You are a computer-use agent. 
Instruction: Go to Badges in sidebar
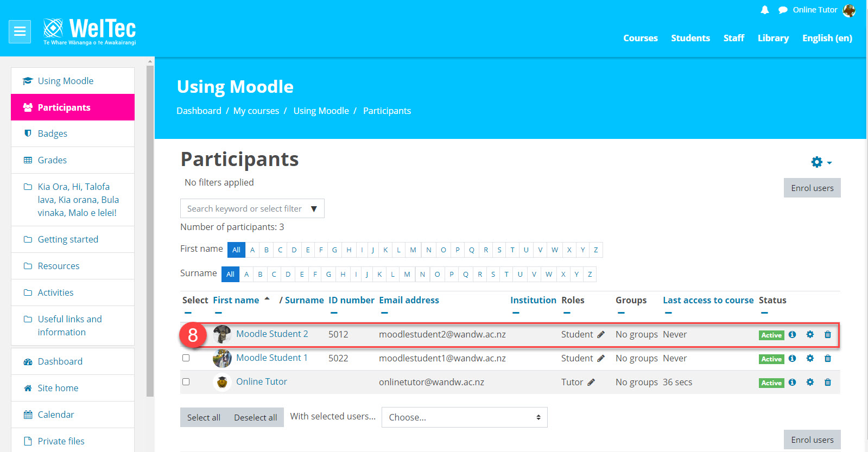coord(73,133)
